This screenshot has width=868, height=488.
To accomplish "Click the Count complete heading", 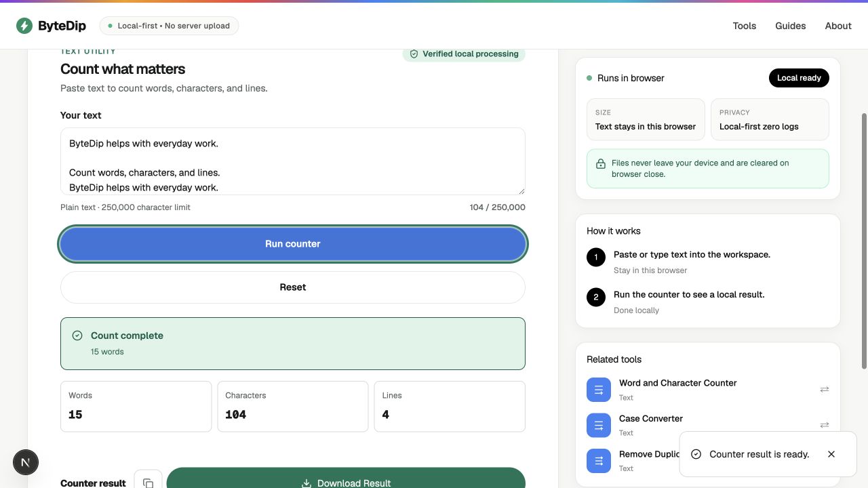I will (x=127, y=335).
